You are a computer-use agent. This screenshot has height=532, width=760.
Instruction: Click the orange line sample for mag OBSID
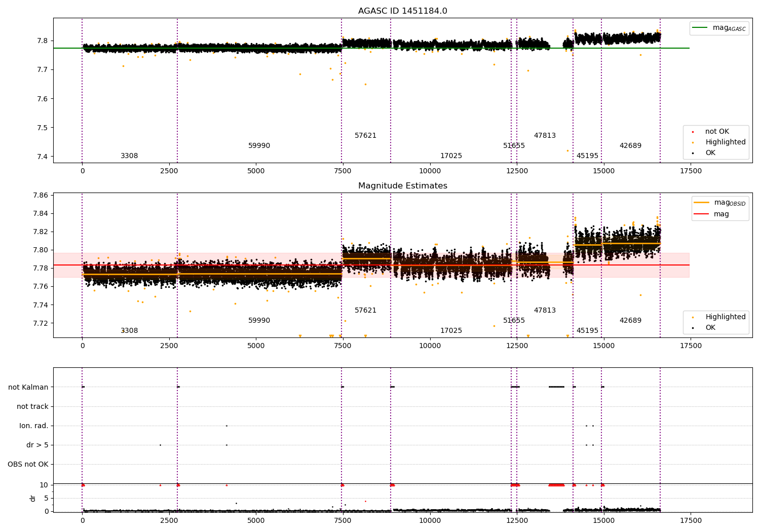pos(702,203)
